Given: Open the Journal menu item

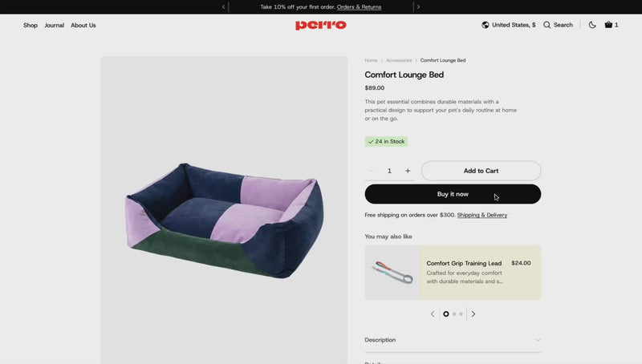Looking at the screenshot, I should [54, 26].
